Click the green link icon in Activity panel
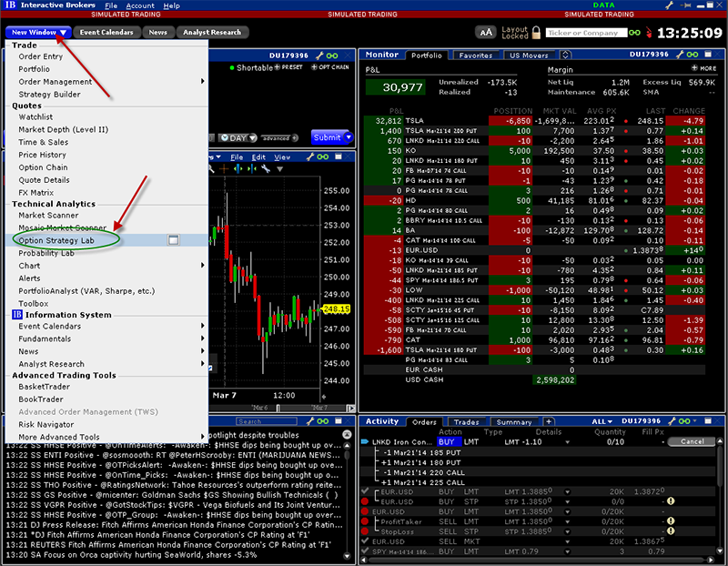The width and height of the screenshot is (728, 566). 684,421
